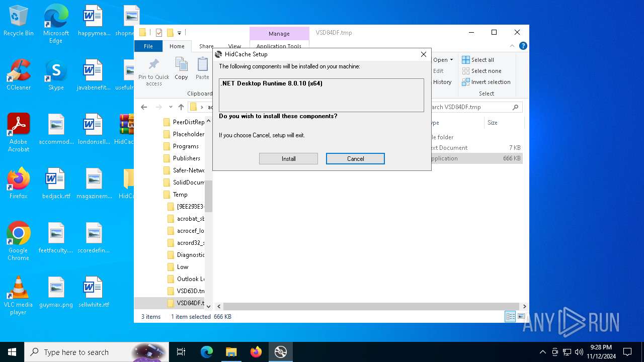The width and height of the screenshot is (644, 362).
Task: Click Pin to Quick access icon
Action: pyautogui.click(x=154, y=71)
